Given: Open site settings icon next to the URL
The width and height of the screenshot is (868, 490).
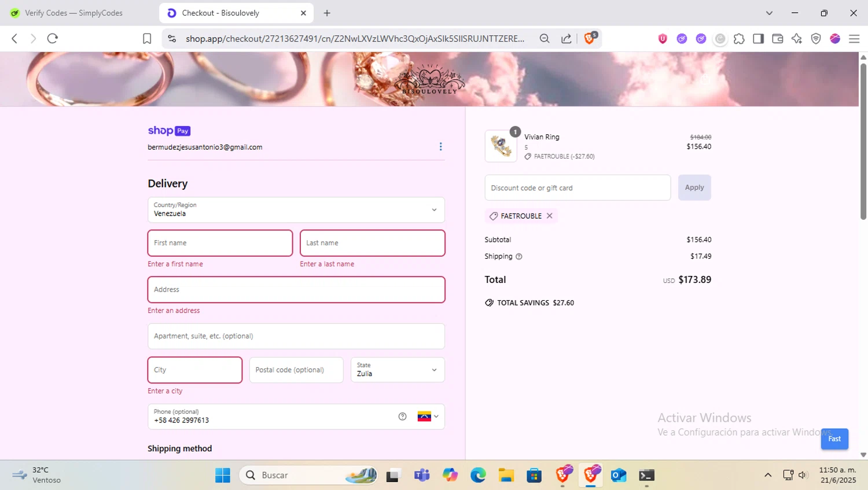Looking at the screenshot, I should click(x=172, y=38).
